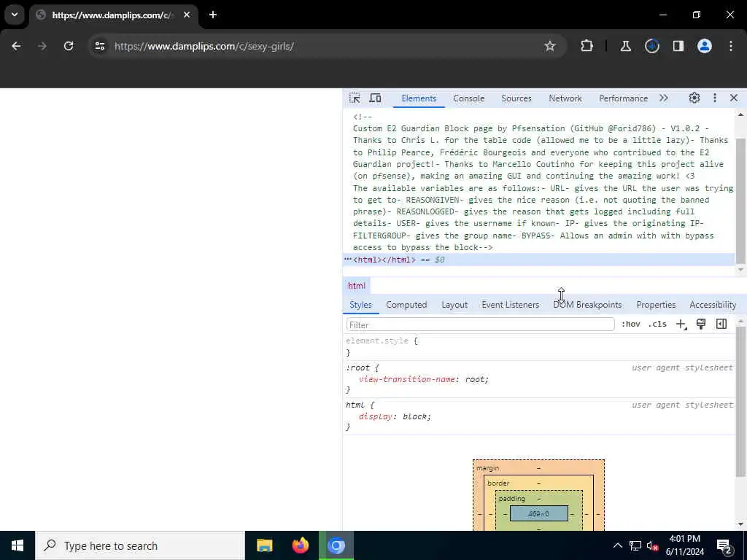747x560 pixels.
Task: Select the inspect element picker icon
Action: 355,98
